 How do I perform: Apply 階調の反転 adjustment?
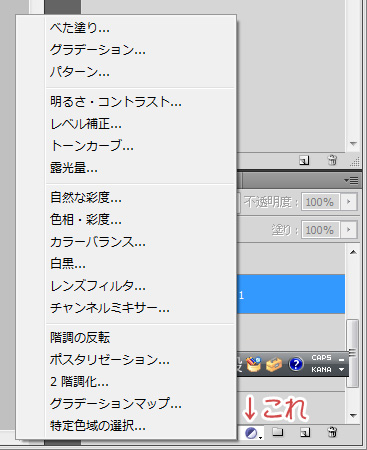click(141, 338)
